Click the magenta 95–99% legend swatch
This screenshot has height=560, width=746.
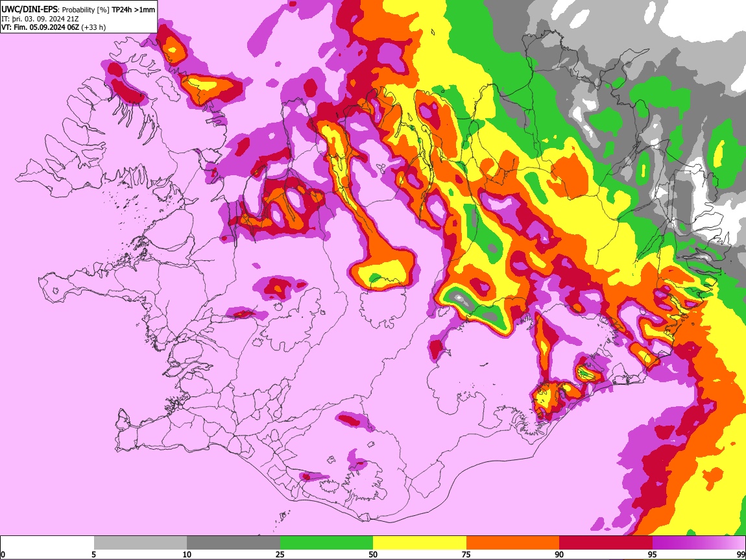click(x=699, y=543)
